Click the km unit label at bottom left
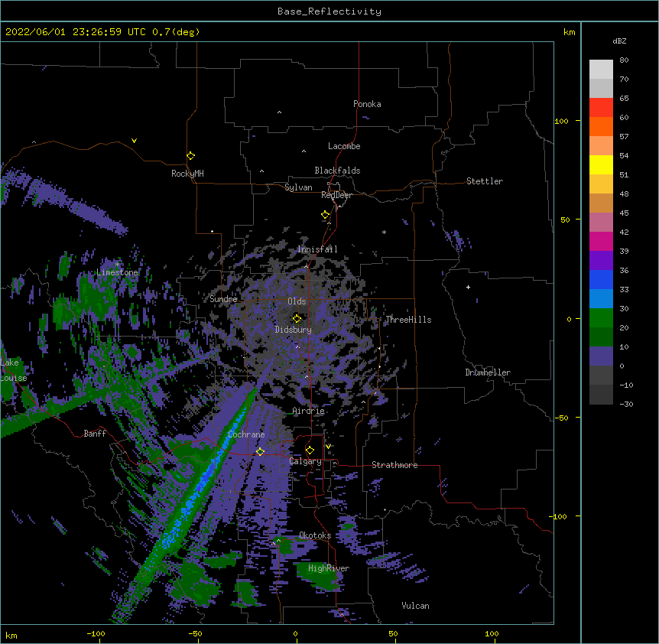 coord(11,636)
